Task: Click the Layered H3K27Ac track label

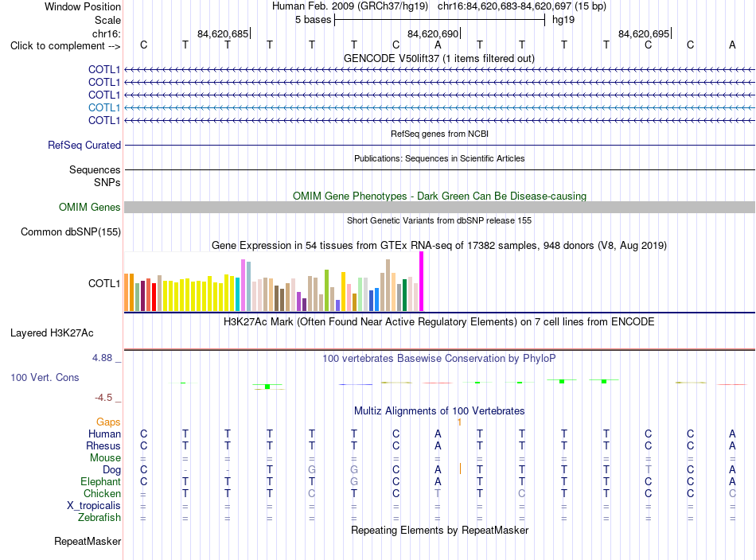Action: point(52,333)
